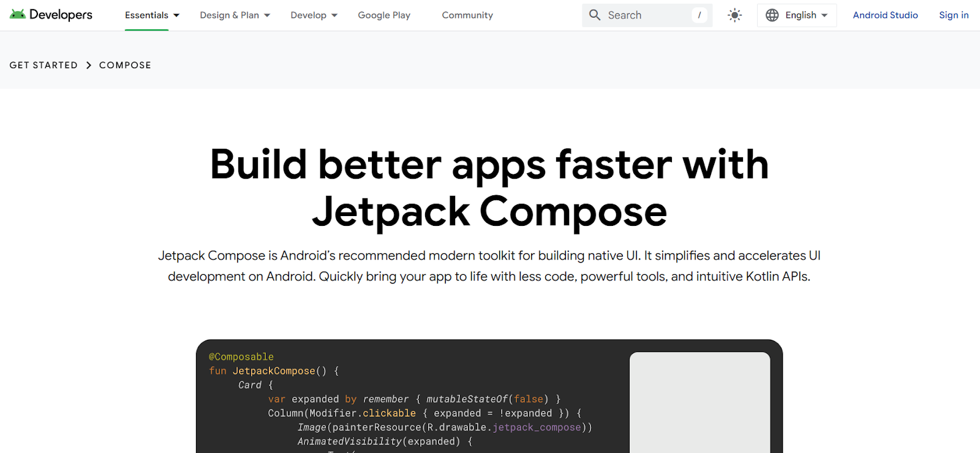Expand the Essentials menu

click(x=152, y=15)
